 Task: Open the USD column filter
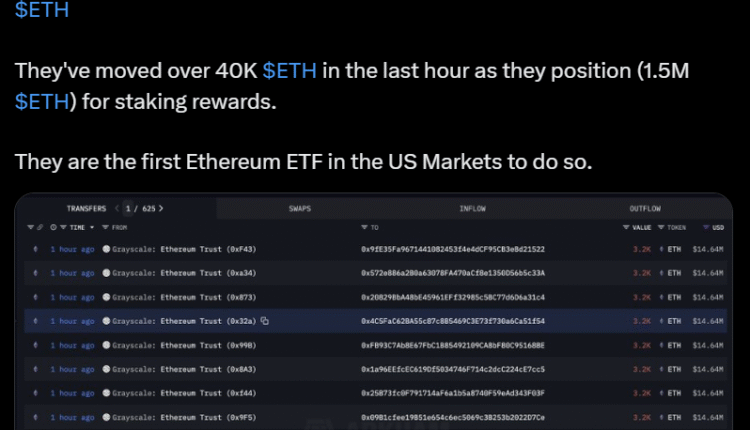point(706,228)
